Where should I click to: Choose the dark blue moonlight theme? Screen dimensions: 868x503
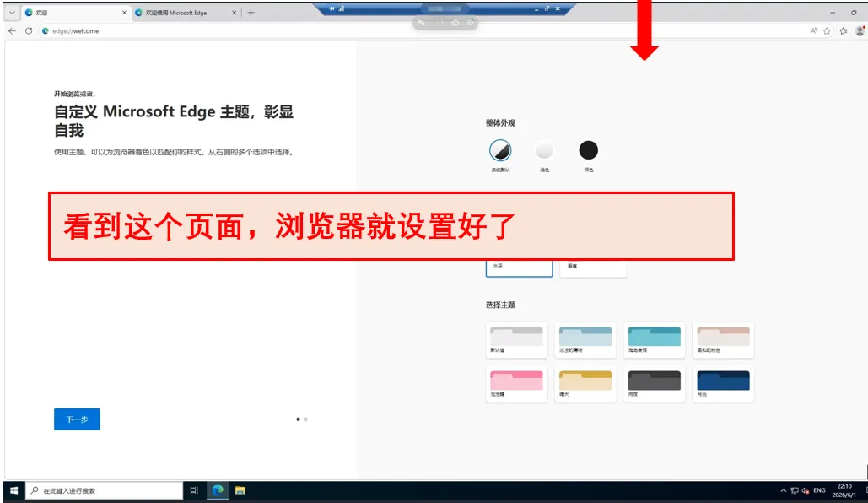tap(723, 383)
